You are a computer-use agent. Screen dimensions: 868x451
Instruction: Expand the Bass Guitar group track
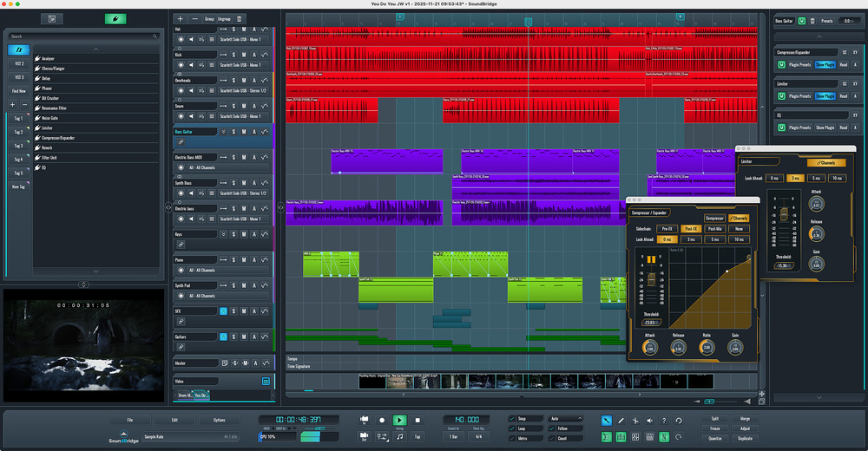click(223, 132)
